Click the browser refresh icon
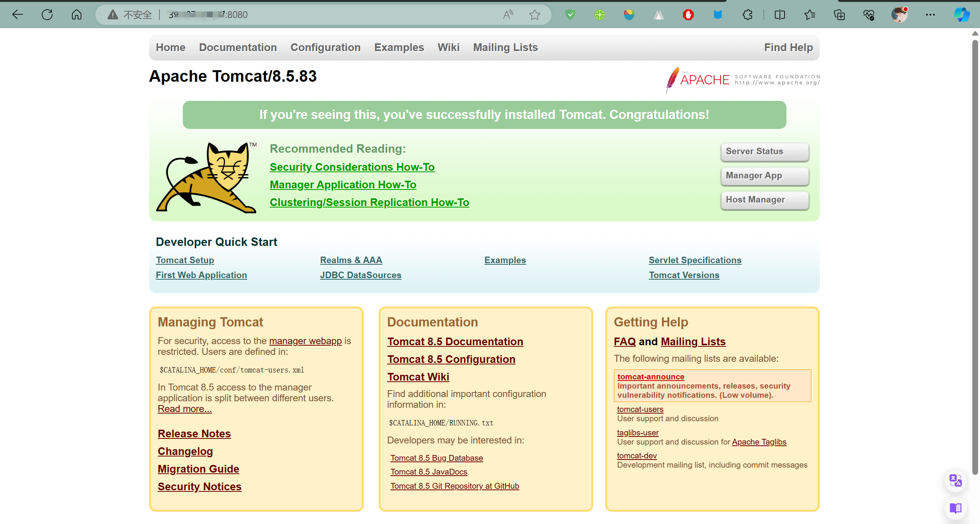980x524 pixels. tap(47, 15)
